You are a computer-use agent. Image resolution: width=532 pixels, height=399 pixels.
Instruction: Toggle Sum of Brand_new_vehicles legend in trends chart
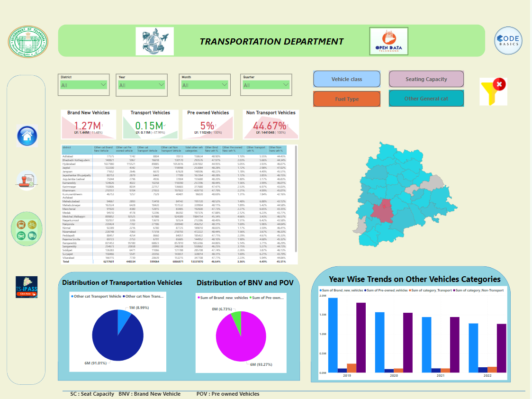coord(340,290)
